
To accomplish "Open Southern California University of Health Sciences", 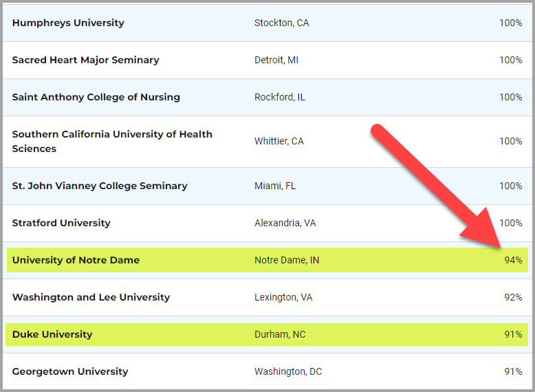I will (x=112, y=141).
